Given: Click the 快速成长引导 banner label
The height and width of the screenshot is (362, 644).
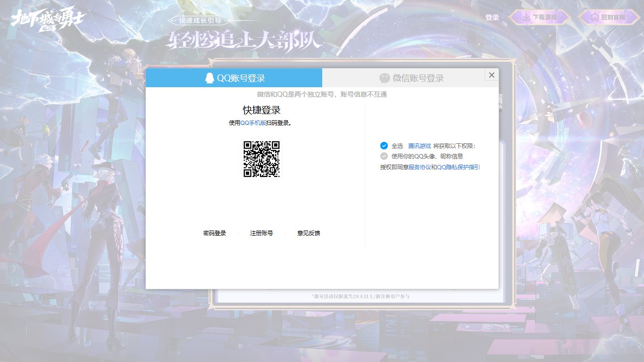Looking at the screenshot, I should [x=201, y=21].
